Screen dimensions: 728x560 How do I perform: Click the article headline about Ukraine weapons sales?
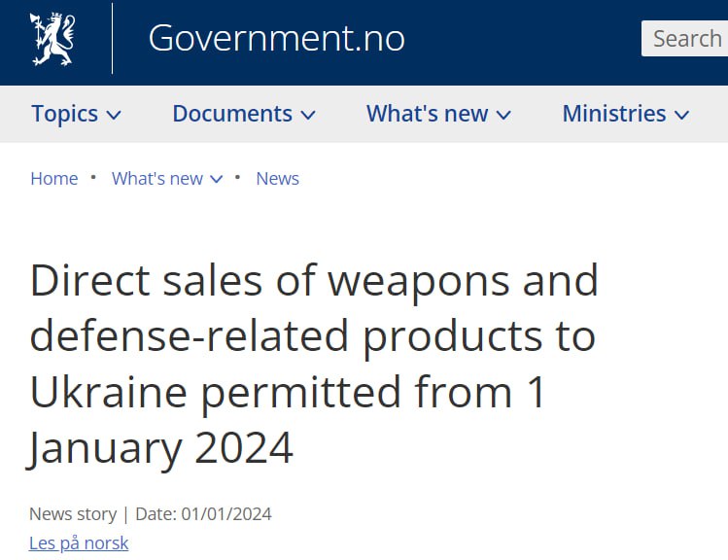(314, 364)
